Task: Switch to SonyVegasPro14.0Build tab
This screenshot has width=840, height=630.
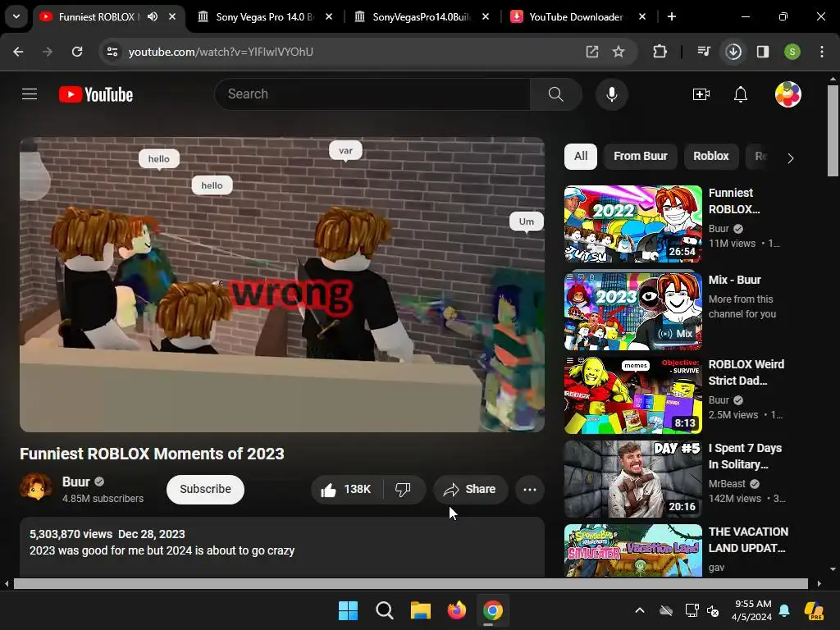Action: 421,17
